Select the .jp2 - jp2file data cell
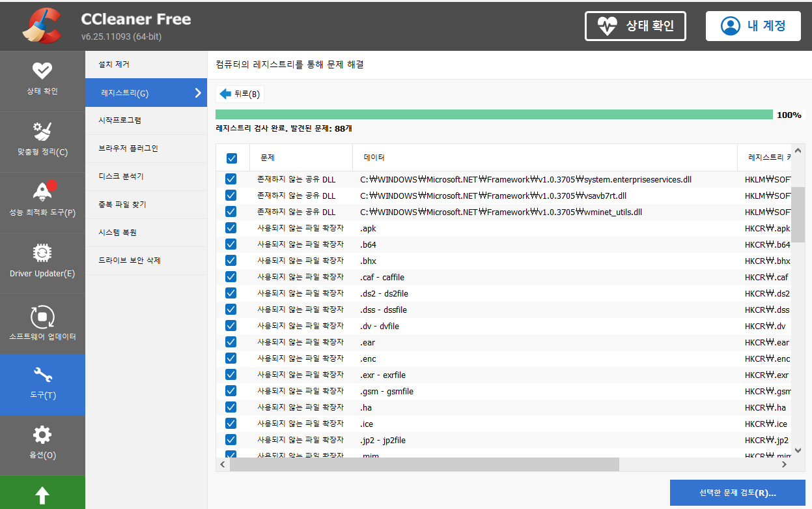Viewport: 812px width, 509px height. point(382,440)
